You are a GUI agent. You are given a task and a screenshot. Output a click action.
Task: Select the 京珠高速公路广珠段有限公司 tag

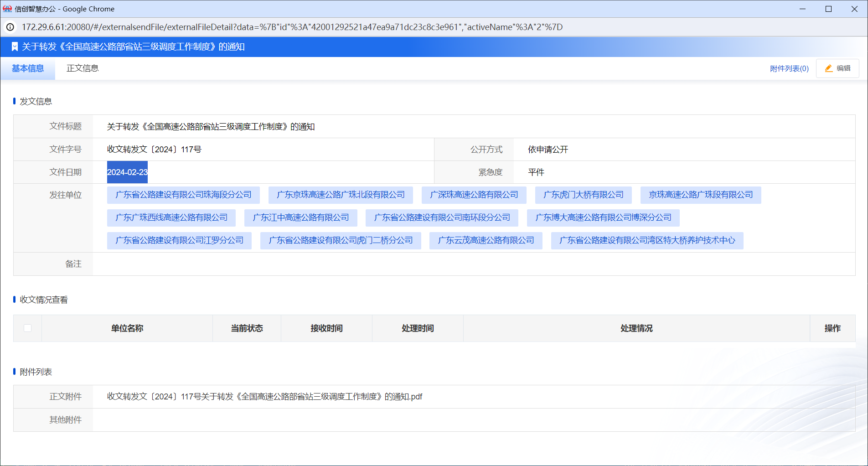click(x=701, y=195)
